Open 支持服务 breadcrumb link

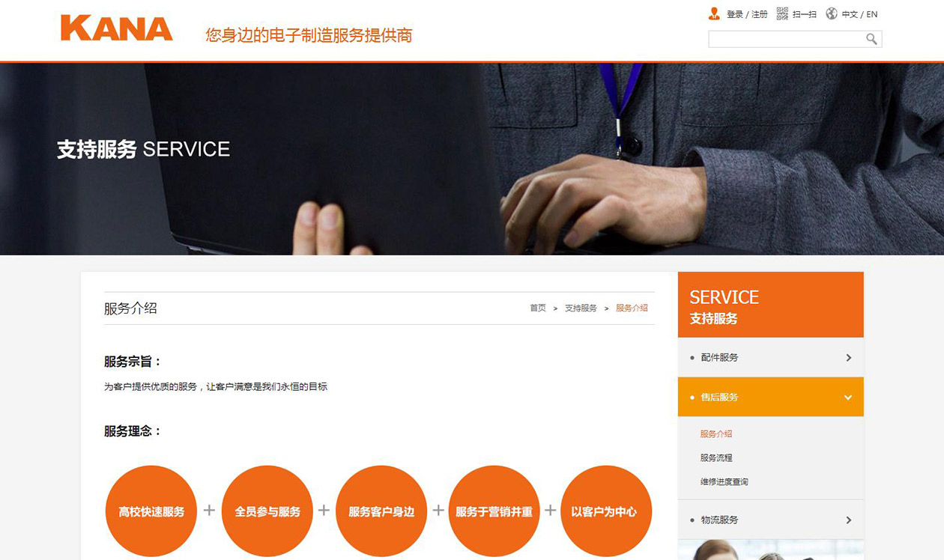(581, 308)
